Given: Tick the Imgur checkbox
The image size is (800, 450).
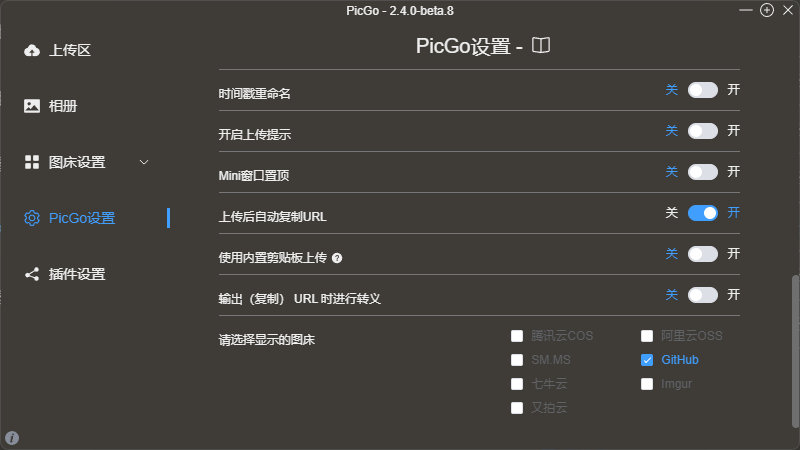Looking at the screenshot, I should coord(647,384).
